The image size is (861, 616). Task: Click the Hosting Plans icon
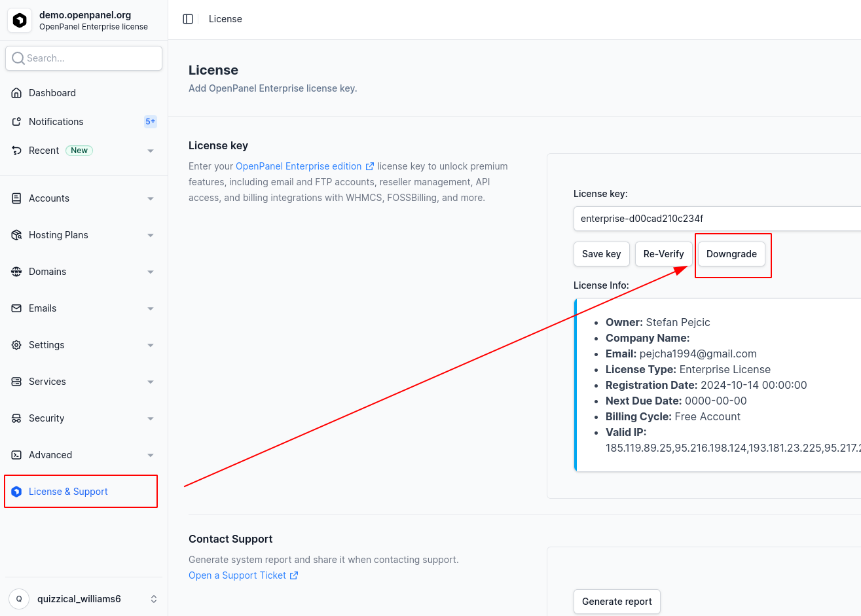pyautogui.click(x=16, y=235)
